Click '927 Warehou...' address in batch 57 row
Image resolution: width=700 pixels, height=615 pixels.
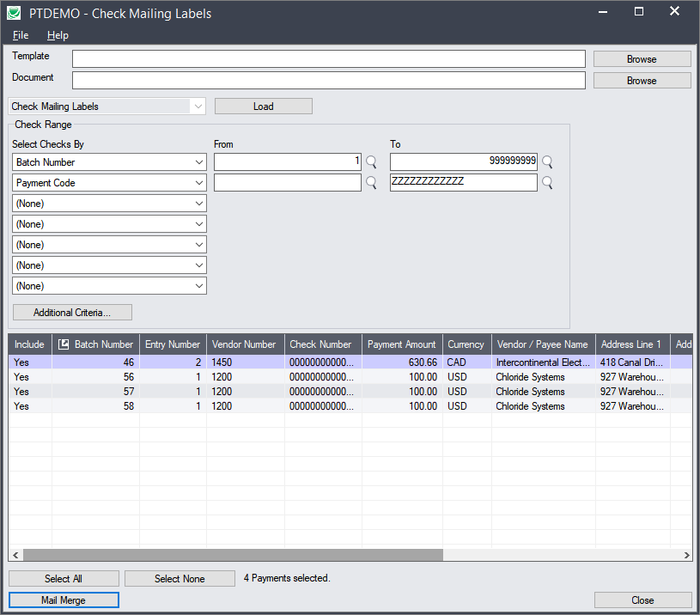pos(633,392)
